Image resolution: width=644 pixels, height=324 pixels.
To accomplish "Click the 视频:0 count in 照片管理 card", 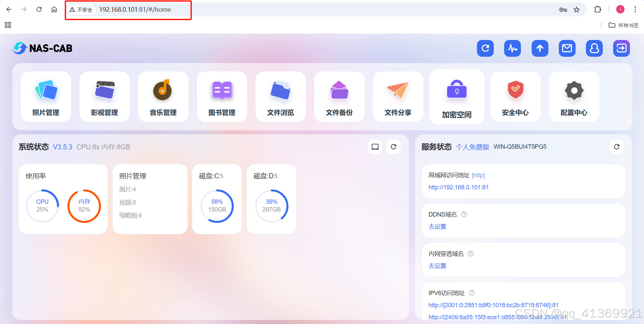I will [x=127, y=202].
